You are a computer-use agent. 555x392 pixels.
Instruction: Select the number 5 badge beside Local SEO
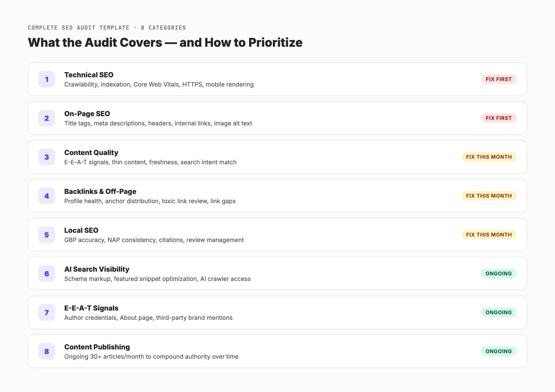coord(47,235)
